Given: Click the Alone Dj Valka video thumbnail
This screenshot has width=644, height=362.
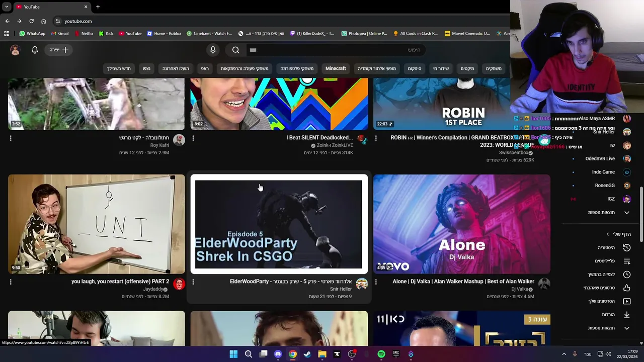Looking at the screenshot, I should tap(461, 224).
